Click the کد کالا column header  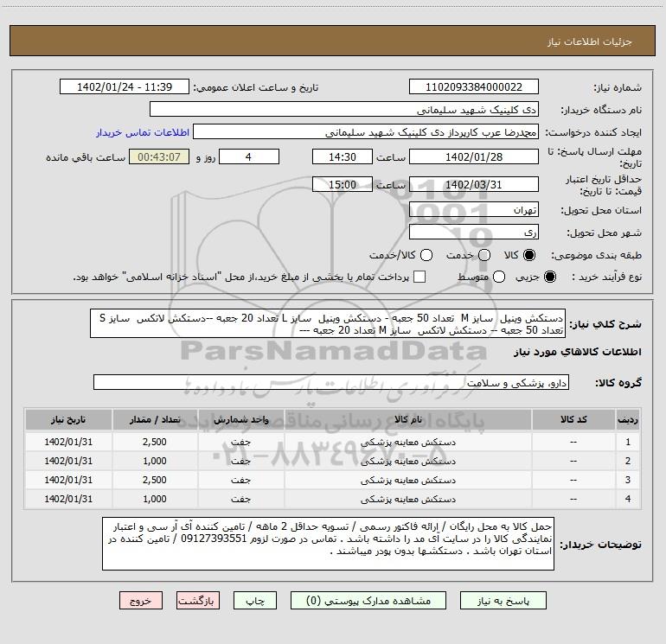click(573, 419)
